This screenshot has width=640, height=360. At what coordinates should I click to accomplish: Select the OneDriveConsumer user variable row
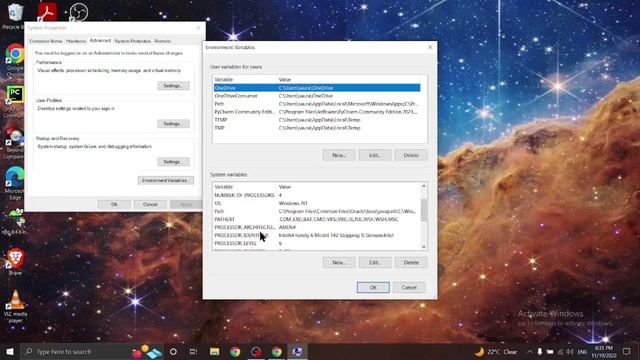(317, 96)
